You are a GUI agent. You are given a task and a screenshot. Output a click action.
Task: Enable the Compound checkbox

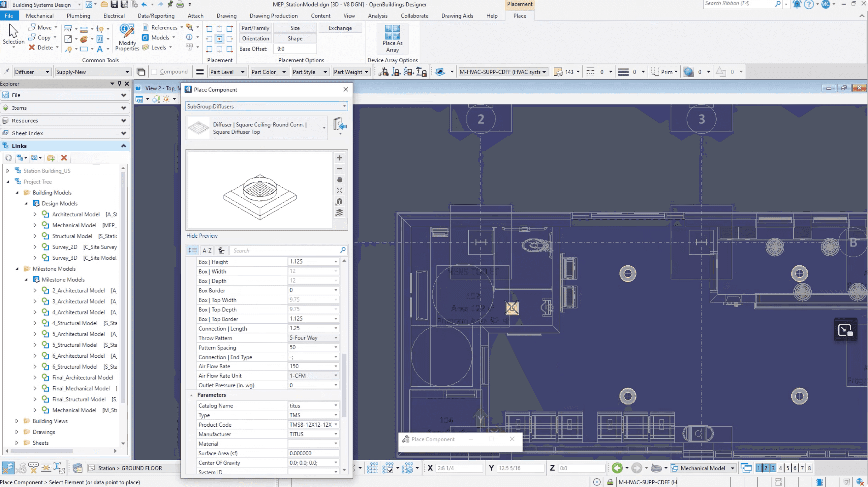154,72
